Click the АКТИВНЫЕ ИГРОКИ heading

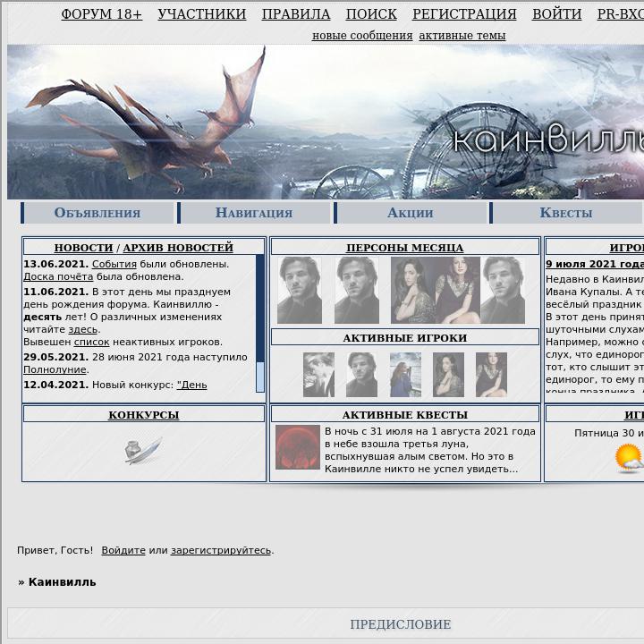(405, 338)
